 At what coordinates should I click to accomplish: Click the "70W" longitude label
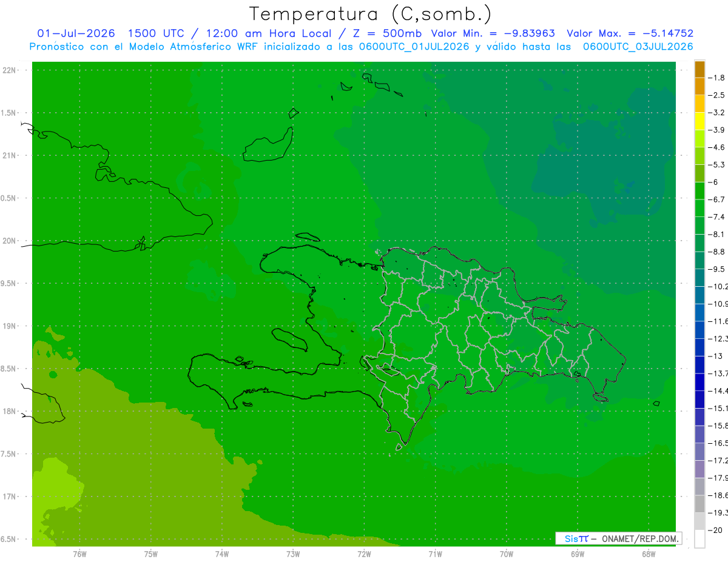coord(507,554)
